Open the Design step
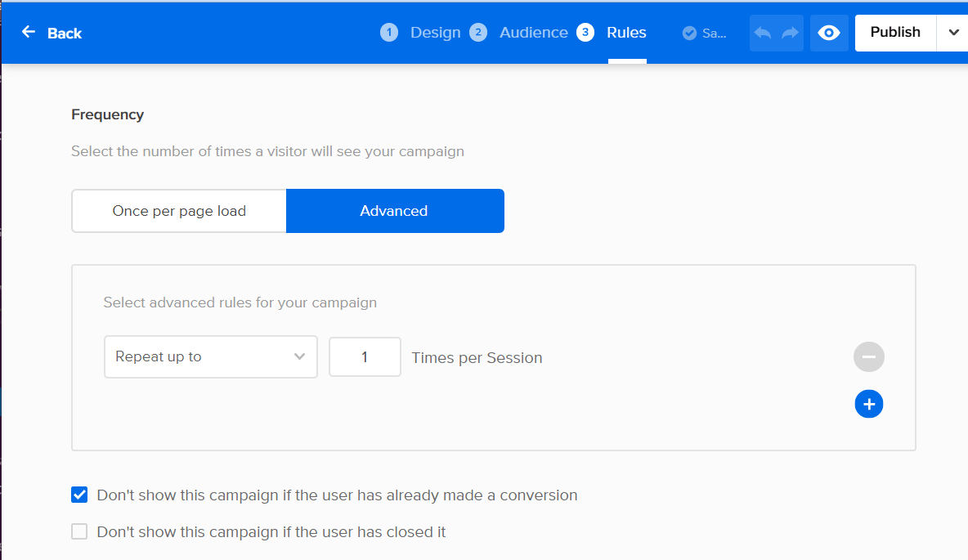Screen dimensions: 968x560 [435, 33]
